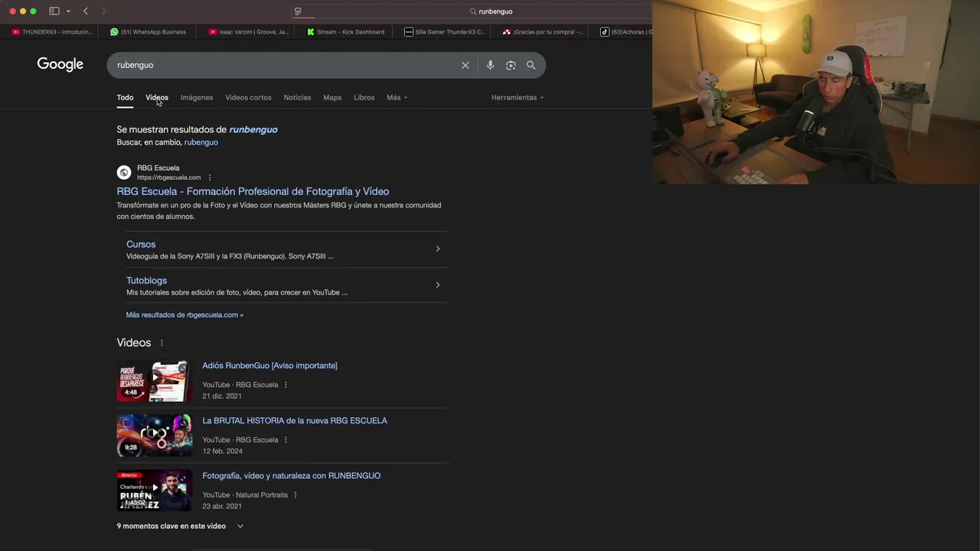The width and height of the screenshot is (980, 551).
Task: Open Fotografía, vídeo y naturaleza con RUNBENGUO
Action: 291,476
